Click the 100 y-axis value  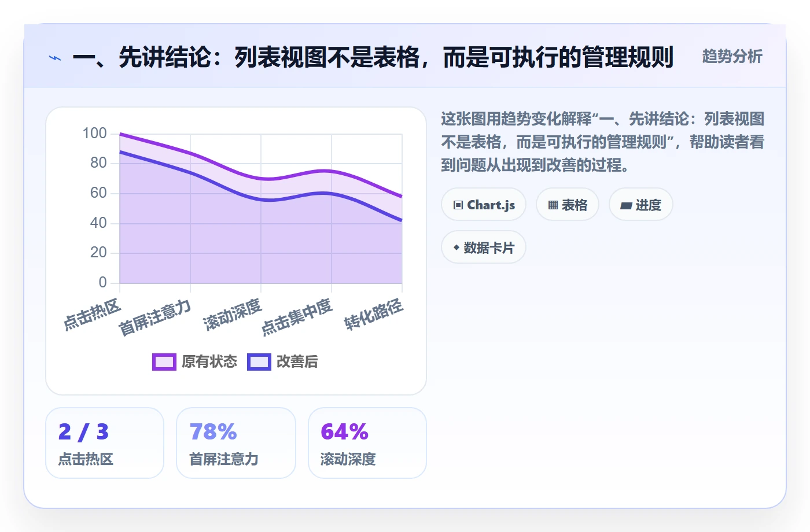click(94, 134)
